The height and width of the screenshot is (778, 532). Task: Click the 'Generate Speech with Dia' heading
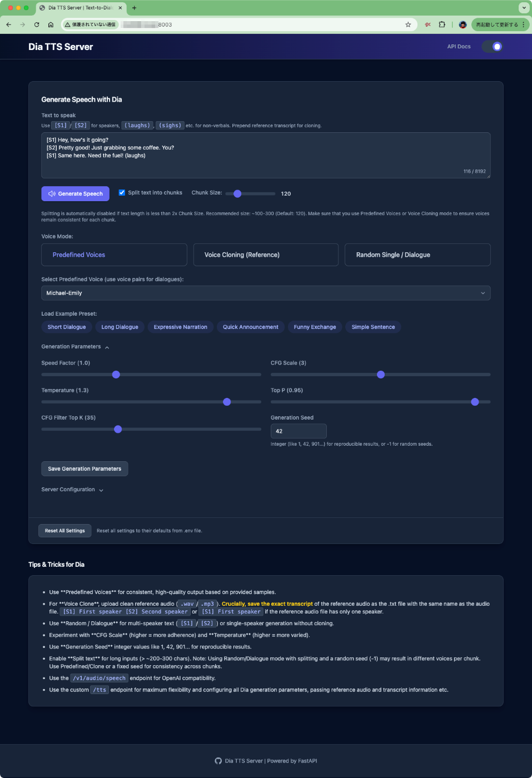(x=82, y=99)
